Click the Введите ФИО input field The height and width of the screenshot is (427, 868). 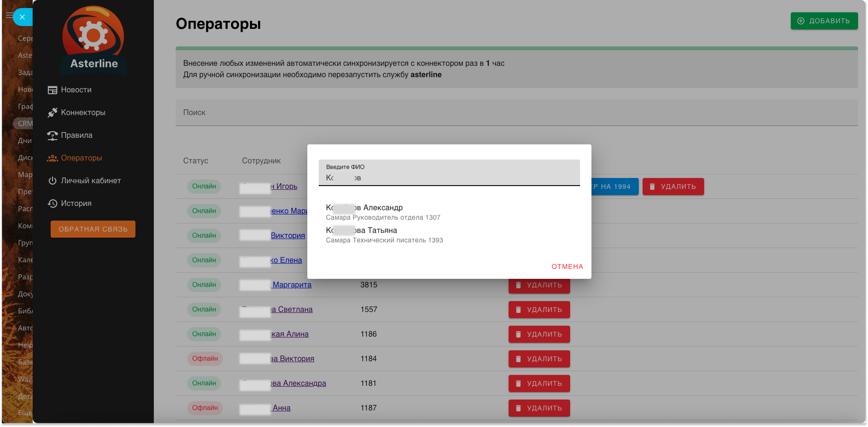click(449, 173)
